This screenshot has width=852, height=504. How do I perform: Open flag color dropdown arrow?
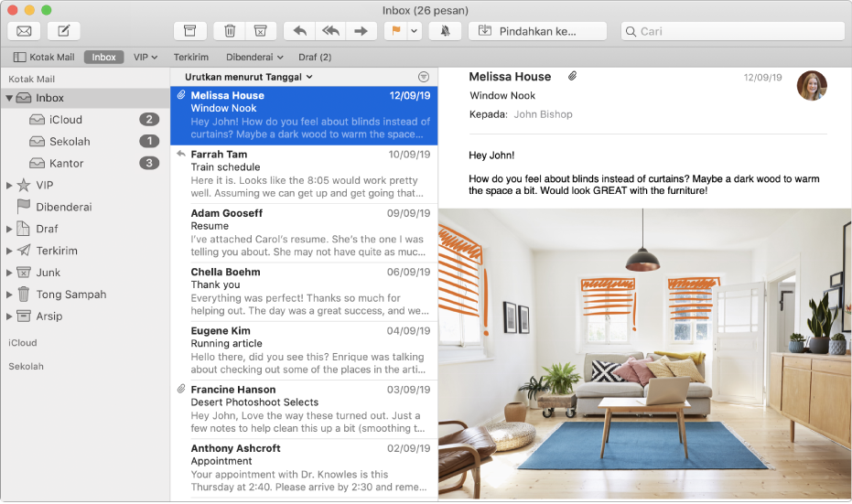[x=414, y=31]
